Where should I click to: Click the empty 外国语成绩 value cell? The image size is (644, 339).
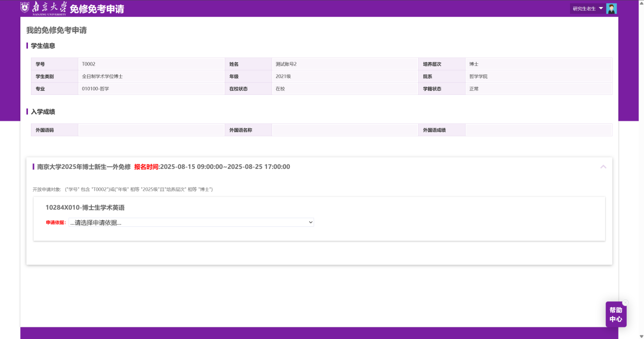tap(538, 130)
